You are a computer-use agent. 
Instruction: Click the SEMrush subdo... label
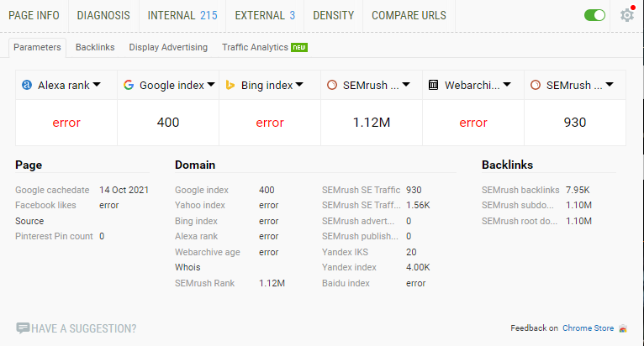pos(518,205)
